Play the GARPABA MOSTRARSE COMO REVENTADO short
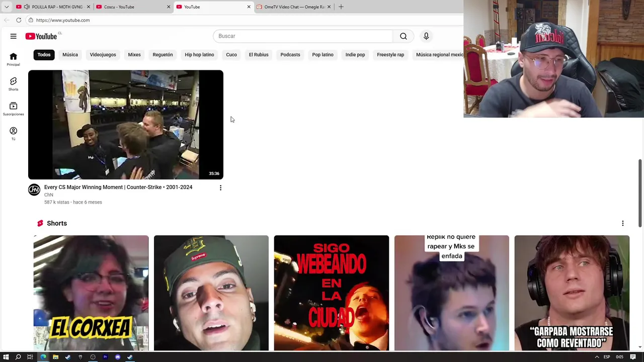Viewport: 644px width, 362px height. coord(572,293)
